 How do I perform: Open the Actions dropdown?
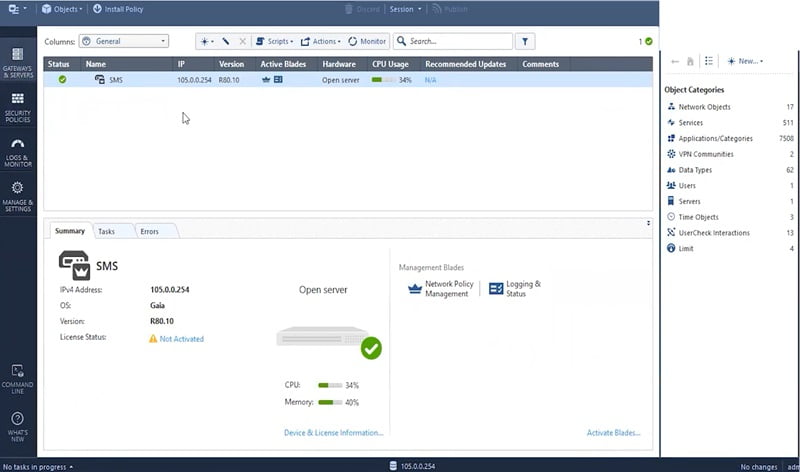click(x=320, y=41)
